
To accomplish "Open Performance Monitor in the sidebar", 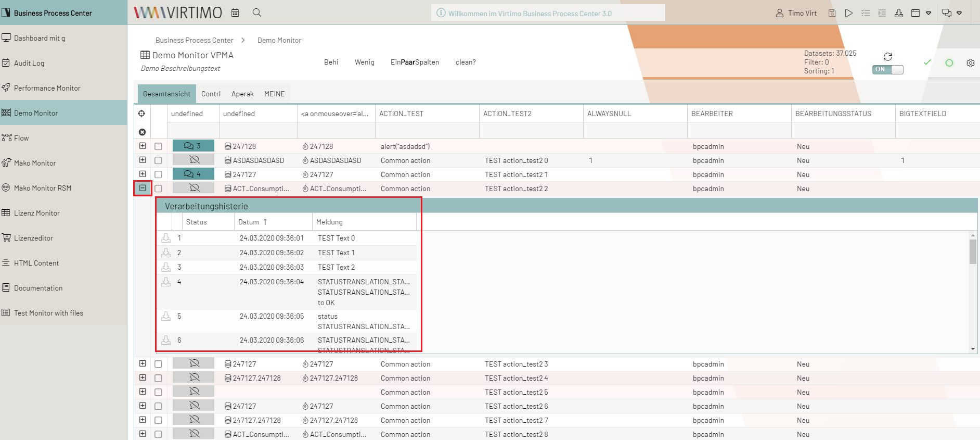I will click(47, 88).
